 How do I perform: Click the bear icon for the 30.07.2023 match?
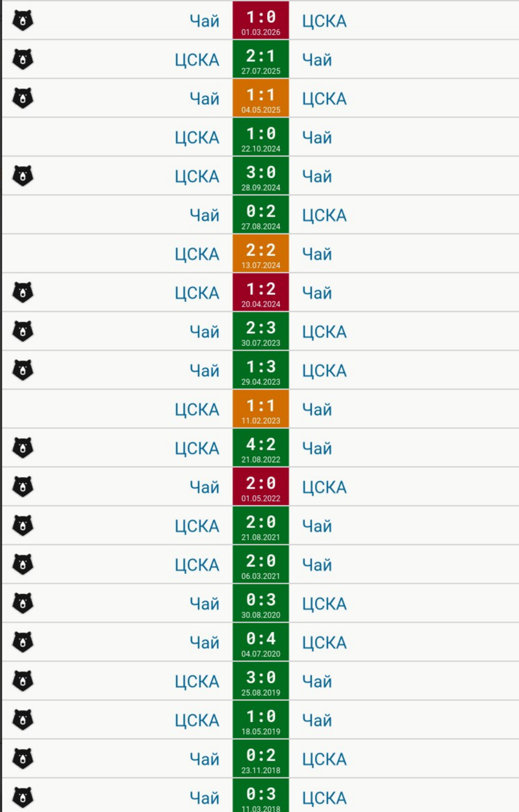(23, 331)
